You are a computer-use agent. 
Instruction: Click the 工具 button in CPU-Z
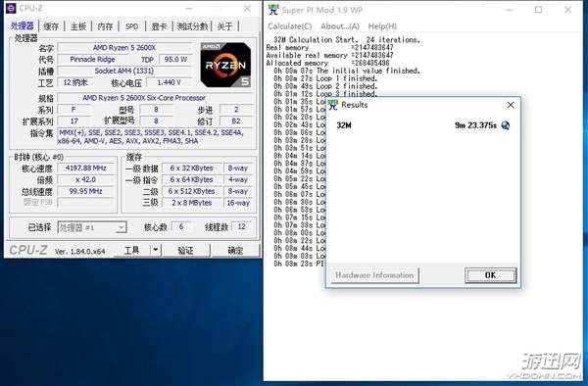(131, 250)
